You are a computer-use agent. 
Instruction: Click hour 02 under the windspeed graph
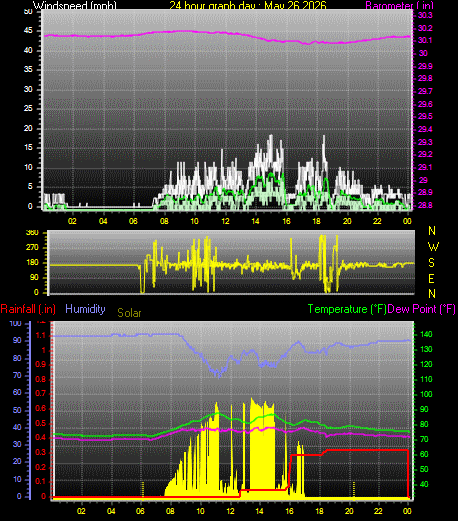pyautogui.click(x=72, y=221)
